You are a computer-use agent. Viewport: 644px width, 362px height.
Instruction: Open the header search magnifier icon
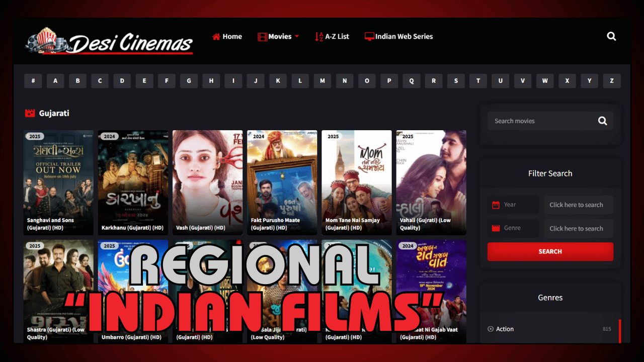tap(611, 36)
